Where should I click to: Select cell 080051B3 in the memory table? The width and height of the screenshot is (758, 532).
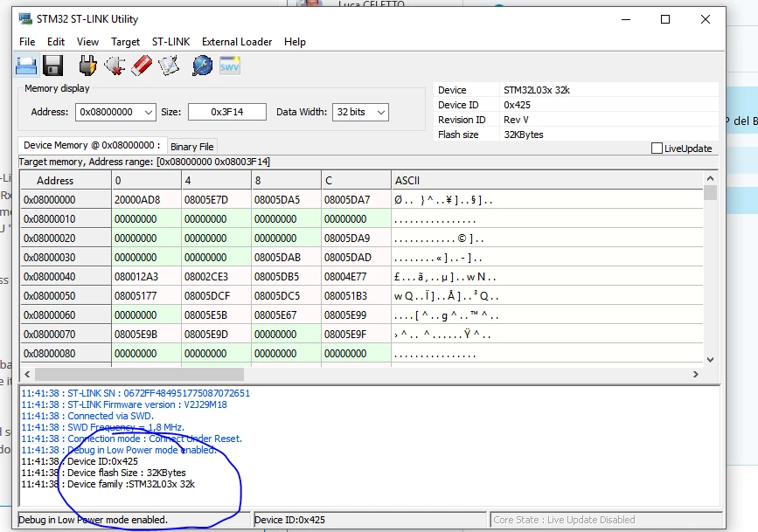[357, 296]
